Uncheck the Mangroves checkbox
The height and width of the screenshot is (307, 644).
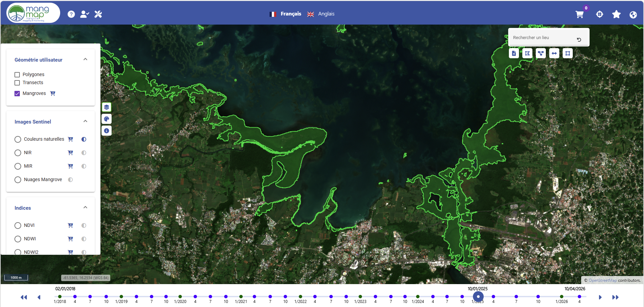[x=17, y=94]
